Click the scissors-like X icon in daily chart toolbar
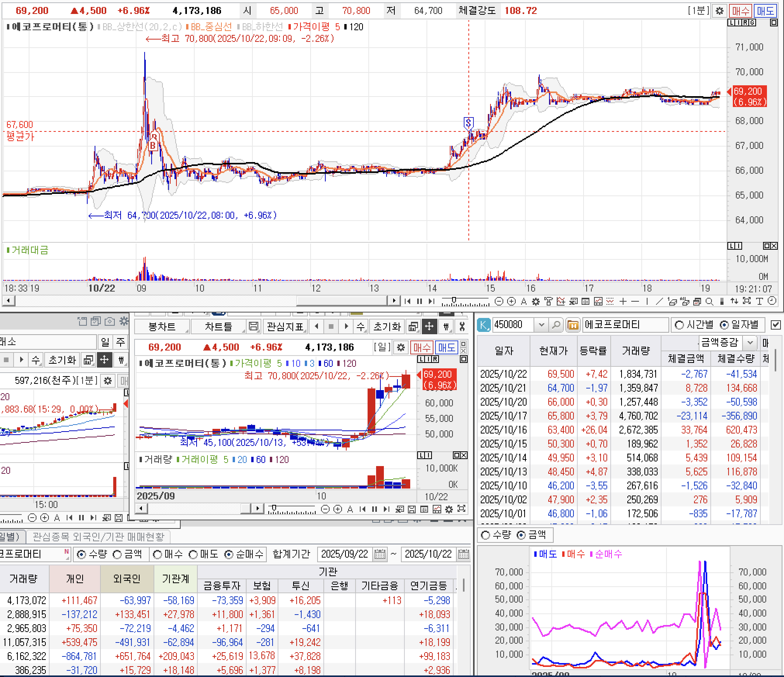Image resolution: width=784 pixels, height=677 pixels. (x=461, y=326)
